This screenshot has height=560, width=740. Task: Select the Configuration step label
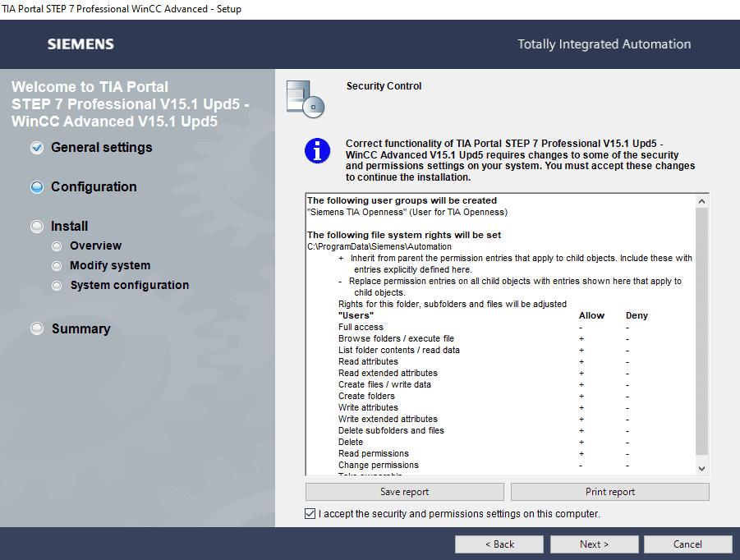(x=94, y=187)
